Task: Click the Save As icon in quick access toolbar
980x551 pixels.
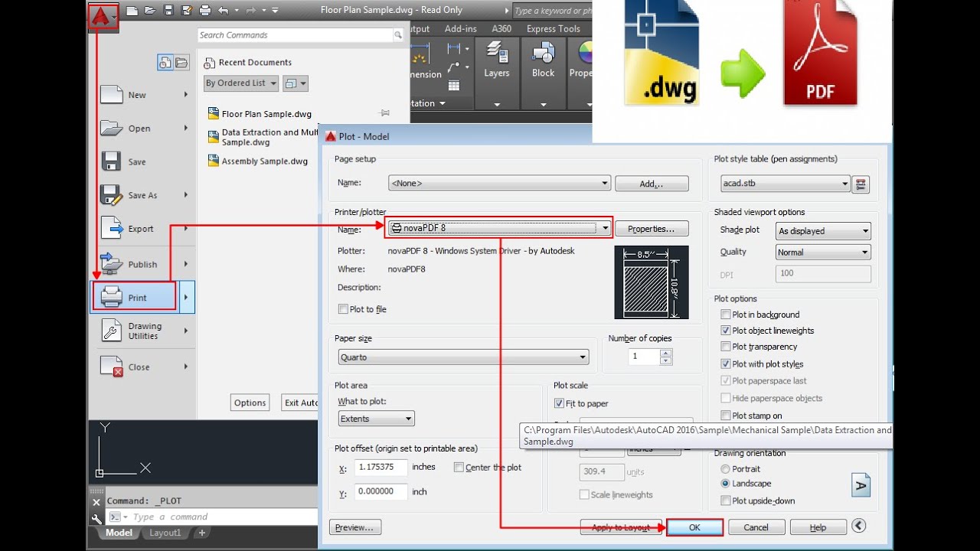Action: click(x=187, y=11)
